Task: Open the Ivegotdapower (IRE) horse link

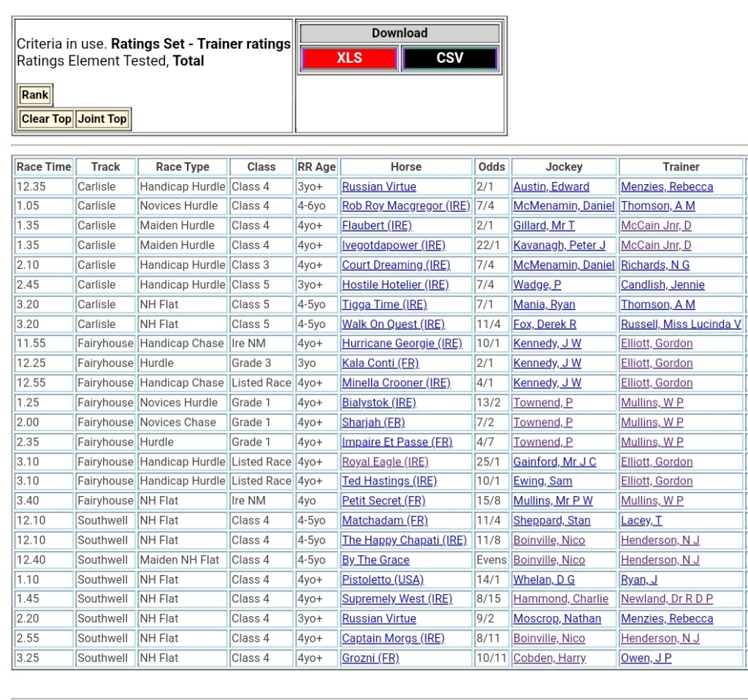Action: tap(393, 246)
